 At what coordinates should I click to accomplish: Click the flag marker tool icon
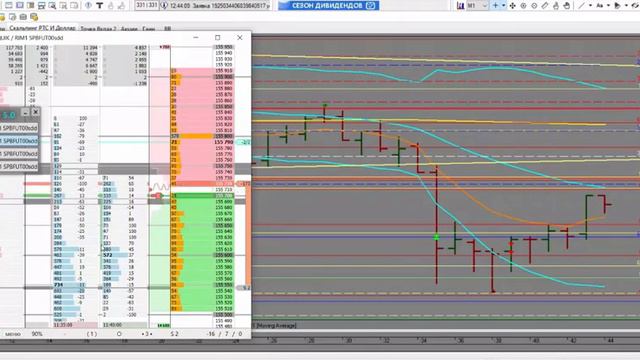[x=618, y=5]
